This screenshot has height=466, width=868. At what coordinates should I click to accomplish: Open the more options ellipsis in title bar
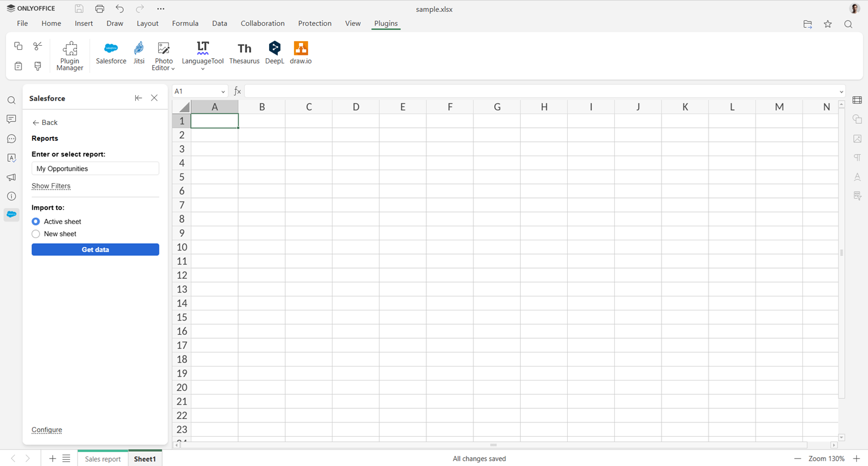(x=161, y=8)
